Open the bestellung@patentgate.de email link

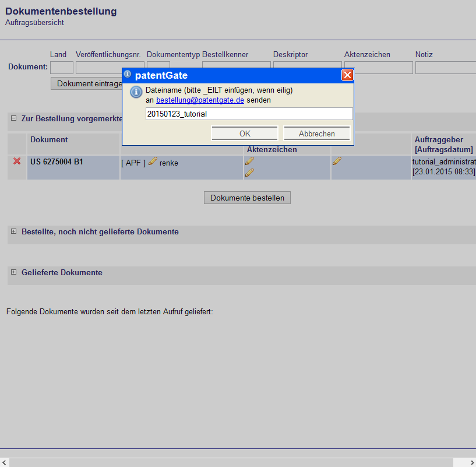[x=200, y=100]
